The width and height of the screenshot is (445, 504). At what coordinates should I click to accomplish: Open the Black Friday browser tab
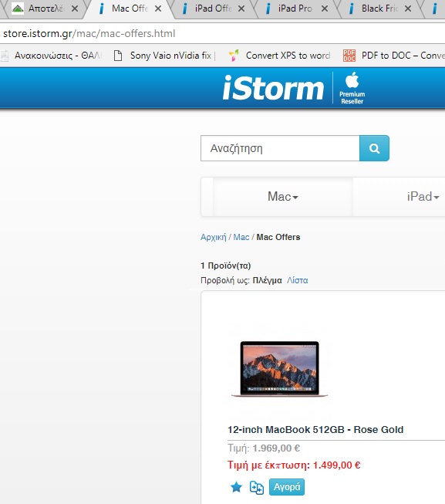[379, 8]
